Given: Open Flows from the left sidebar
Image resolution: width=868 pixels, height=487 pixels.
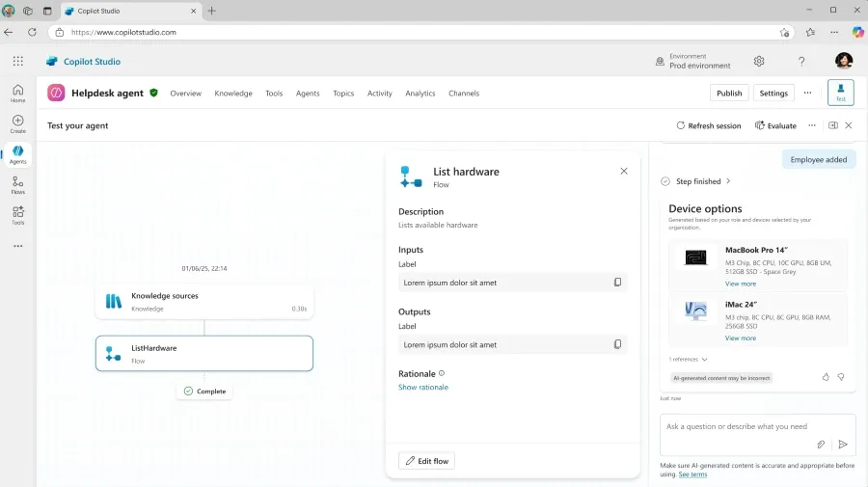Looking at the screenshot, I should [17, 184].
